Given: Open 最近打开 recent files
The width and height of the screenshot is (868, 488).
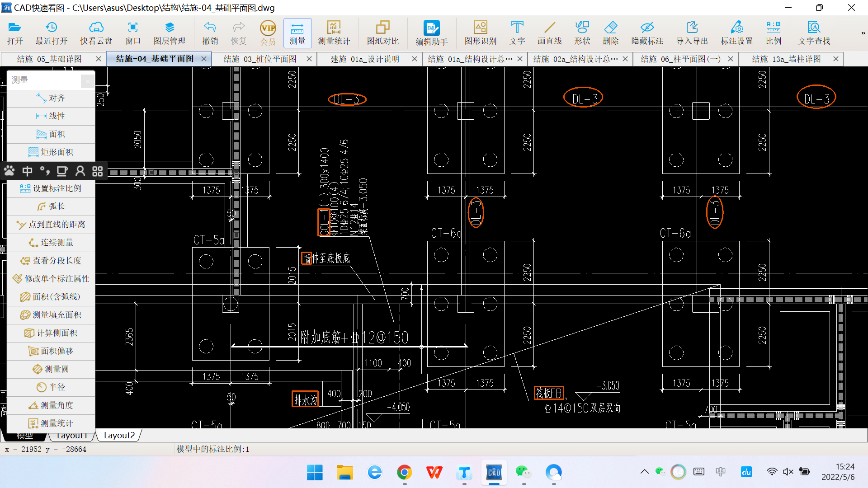Looking at the screenshot, I should [x=52, y=33].
